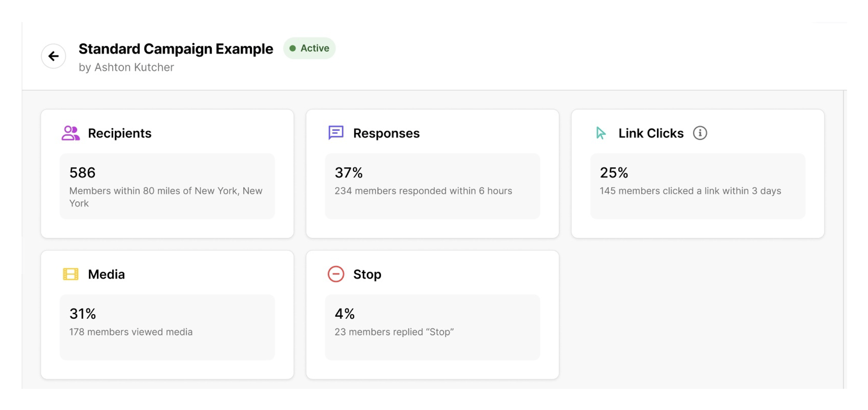Select the 31% media stat box
Image resolution: width=868 pixels, height=410 pixels.
tap(167, 327)
